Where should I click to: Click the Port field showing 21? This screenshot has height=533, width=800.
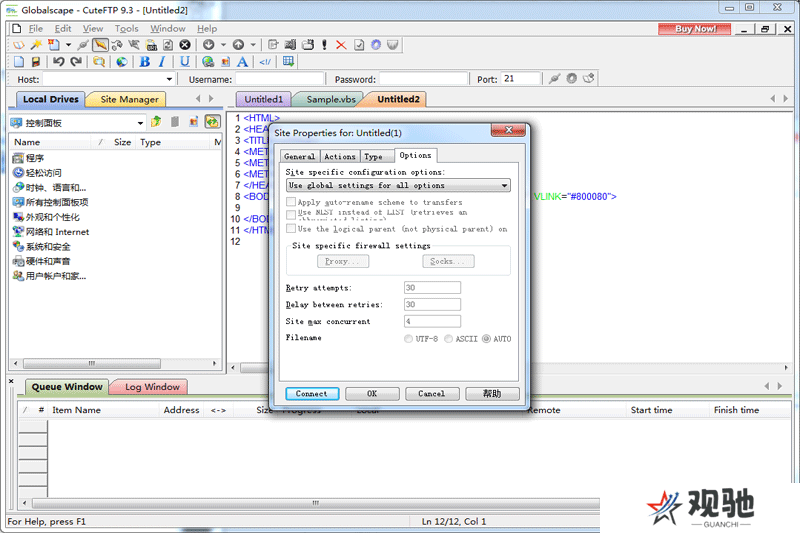520,79
